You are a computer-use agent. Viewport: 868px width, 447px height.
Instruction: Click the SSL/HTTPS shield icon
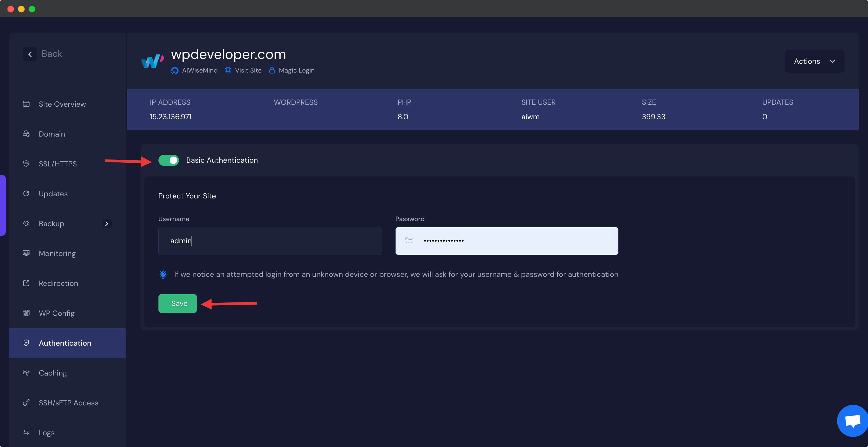(x=26, y=164)
